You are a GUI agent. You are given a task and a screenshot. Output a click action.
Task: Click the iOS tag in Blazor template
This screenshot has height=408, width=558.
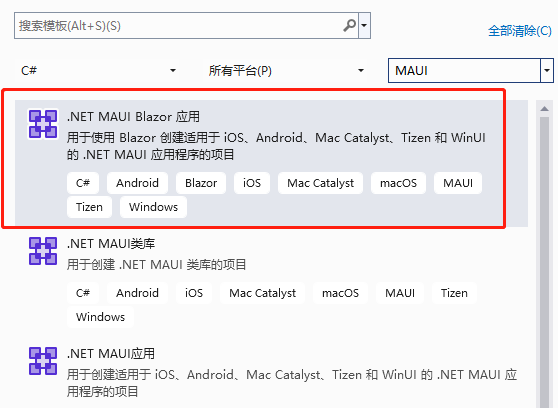click(252, 183)
